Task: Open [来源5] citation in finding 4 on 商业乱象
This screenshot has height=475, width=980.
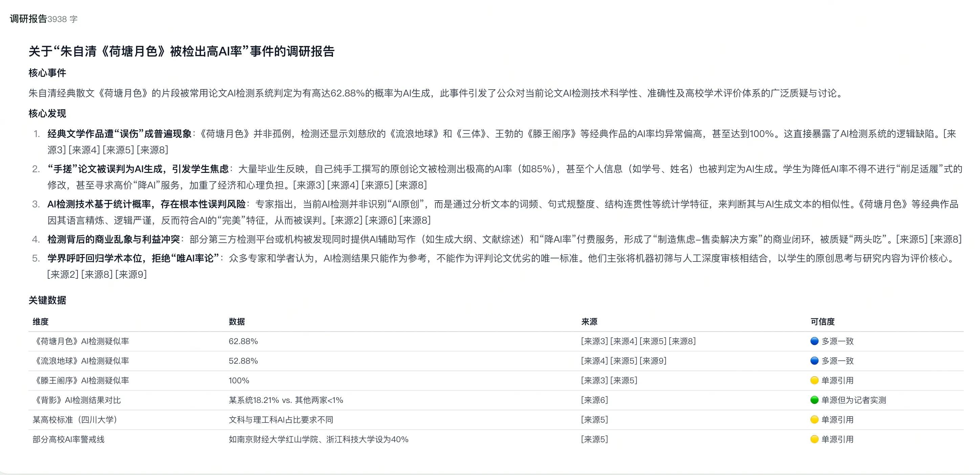Action: pyautogui.click(x=912, y=239)
